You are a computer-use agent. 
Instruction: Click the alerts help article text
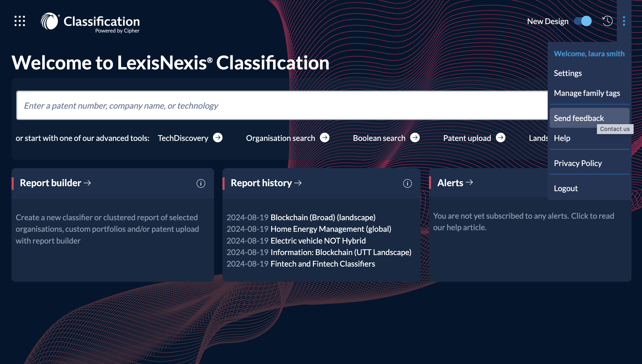click(524, 222)
